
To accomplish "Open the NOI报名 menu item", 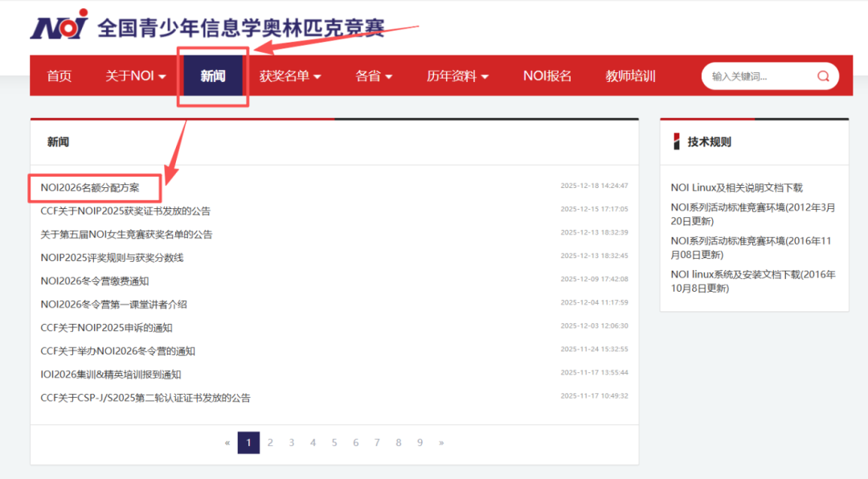I will click(x=547, y=76).
